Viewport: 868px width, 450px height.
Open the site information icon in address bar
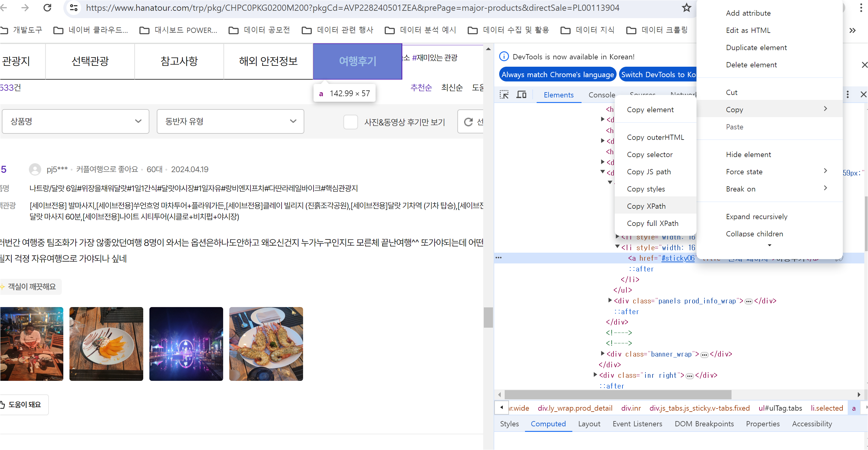[x=74, y=8]
